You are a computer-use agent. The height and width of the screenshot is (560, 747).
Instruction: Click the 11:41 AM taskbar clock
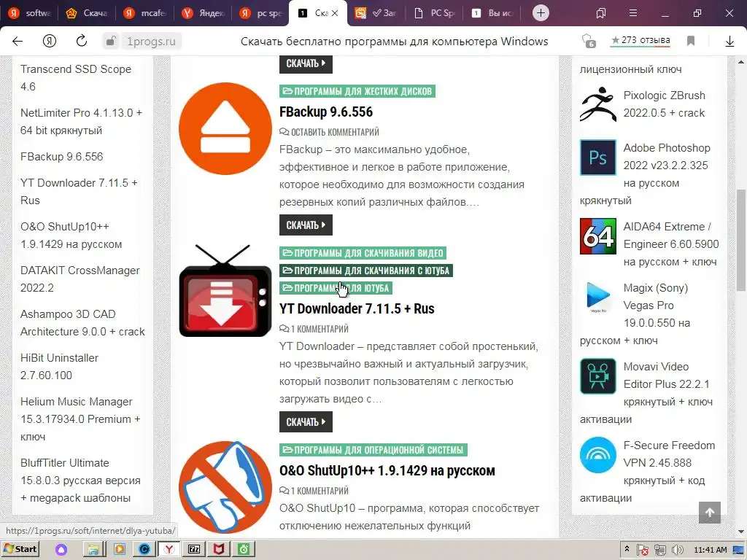tap(711, 550)
